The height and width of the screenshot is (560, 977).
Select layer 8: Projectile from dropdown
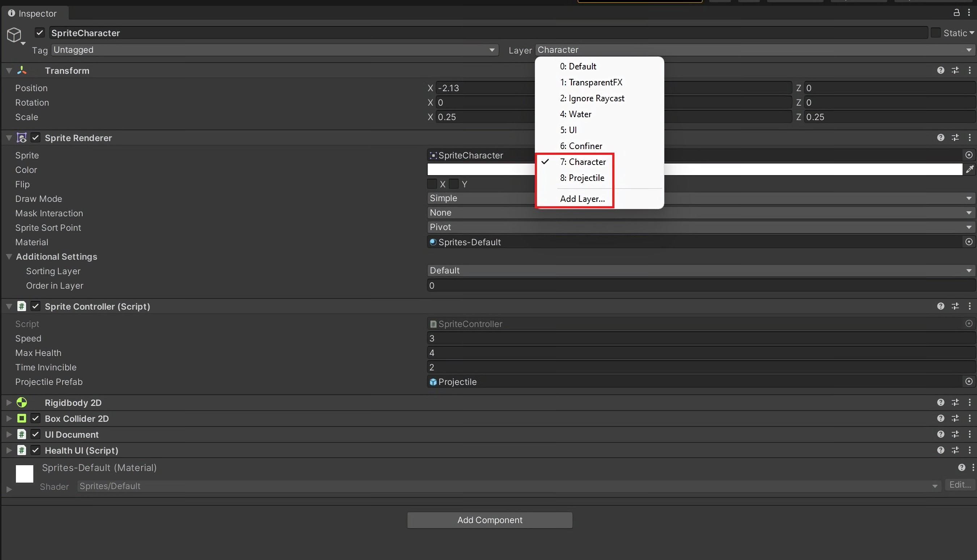(x=582, y=178)
